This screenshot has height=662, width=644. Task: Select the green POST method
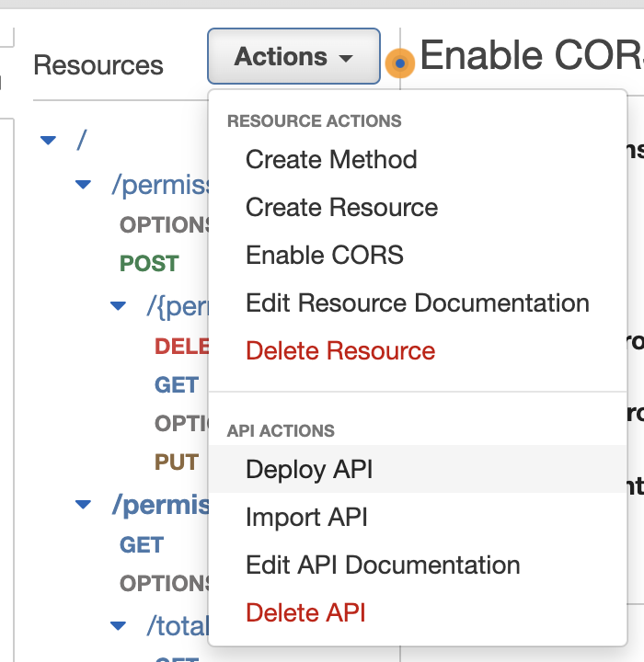149,264
